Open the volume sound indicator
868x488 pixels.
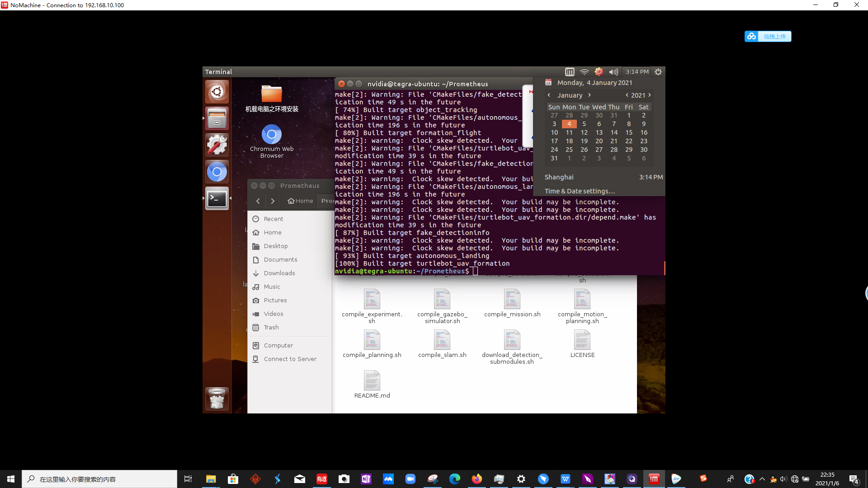pyautogui.click(x=613, y=72)
